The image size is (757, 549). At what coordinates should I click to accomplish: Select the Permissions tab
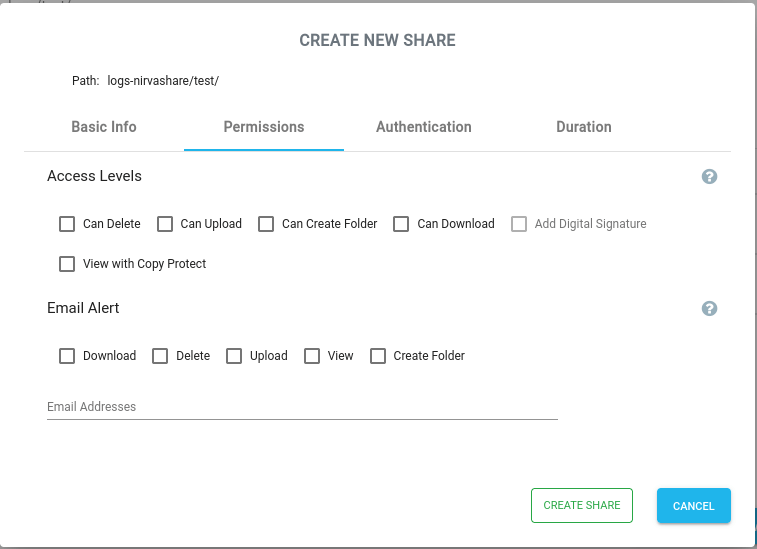[x=264, y=127]
